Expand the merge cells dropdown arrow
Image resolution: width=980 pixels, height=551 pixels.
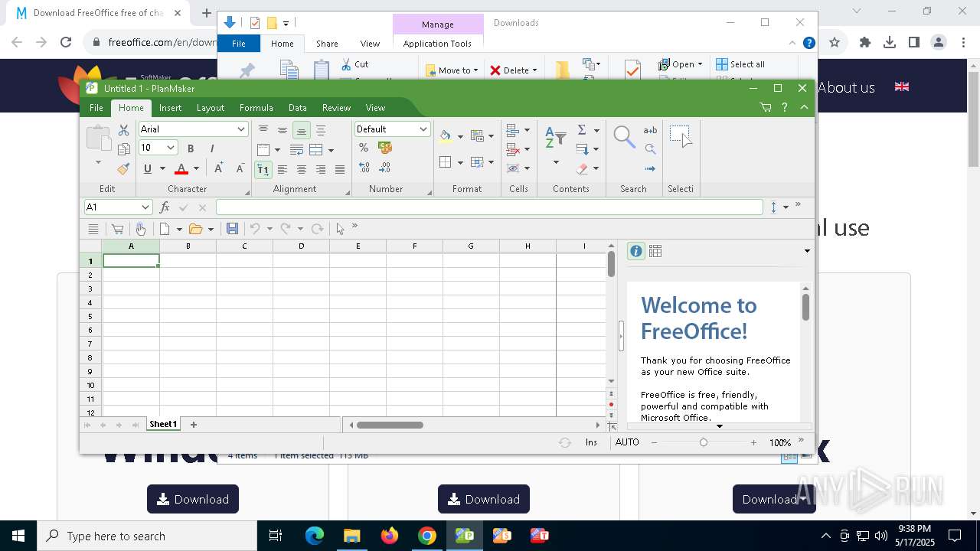(331, 149)
